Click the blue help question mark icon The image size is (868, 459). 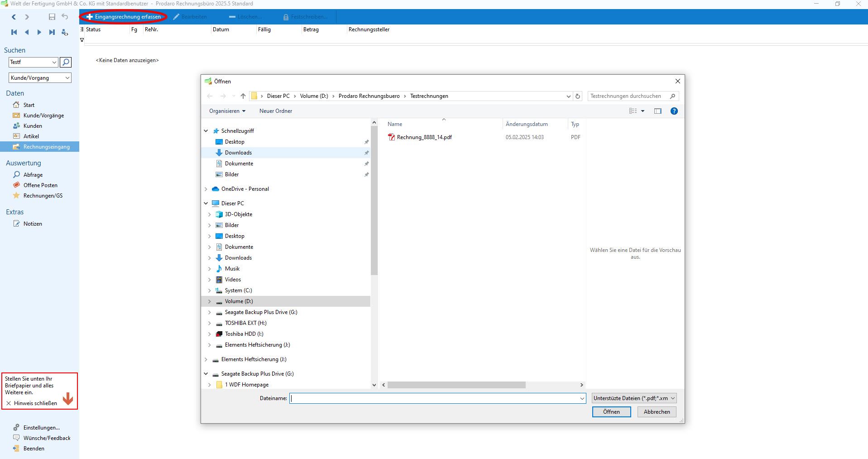pyautogui.click(x=674, y=111)
